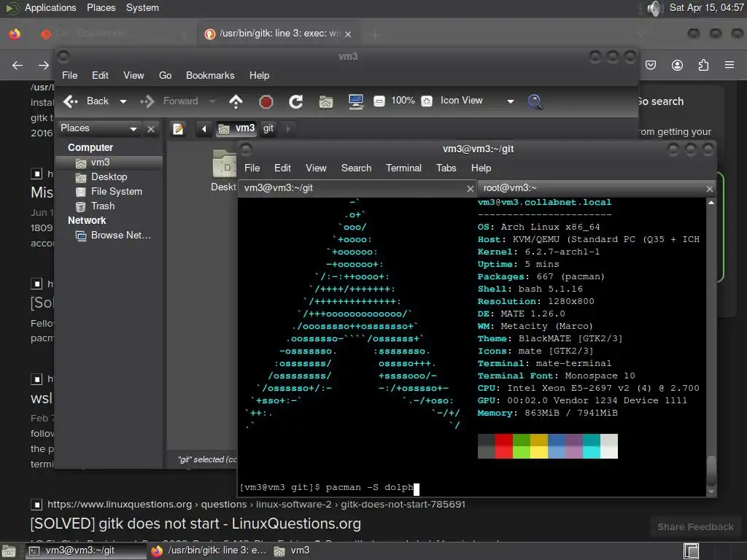Viewport: 747px width, 560px height.
Task: Zoom in using the plus icon
Action: [427, 101]
